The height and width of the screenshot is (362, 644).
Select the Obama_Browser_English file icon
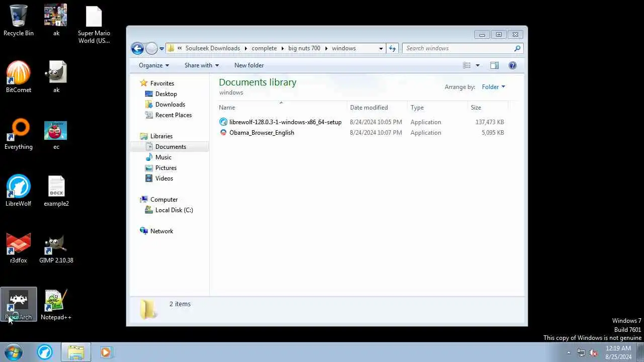223,133
